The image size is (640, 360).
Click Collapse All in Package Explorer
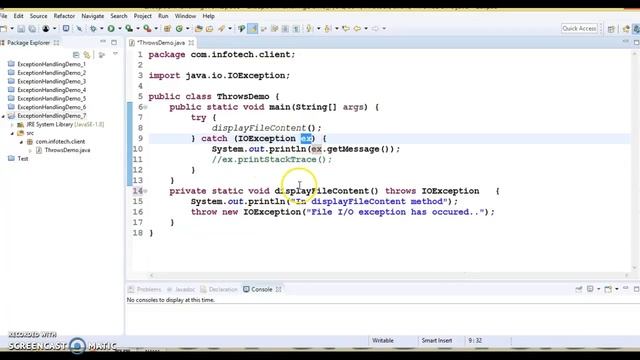pos(76,55)
